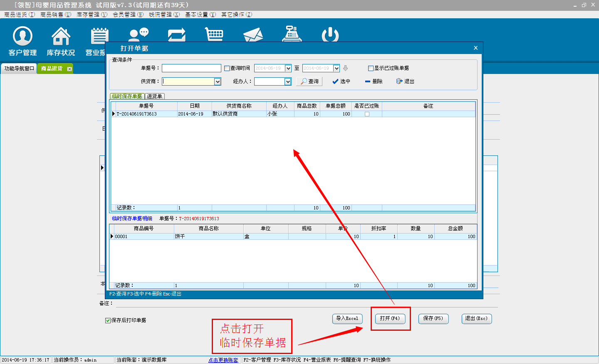Open the start date dropdown picker

(288, 69)
